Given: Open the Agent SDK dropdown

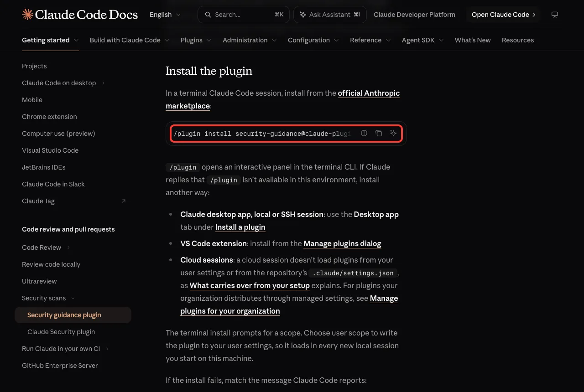Looking at the screenshot, I should pyautogui.click(x=423, y=40).
